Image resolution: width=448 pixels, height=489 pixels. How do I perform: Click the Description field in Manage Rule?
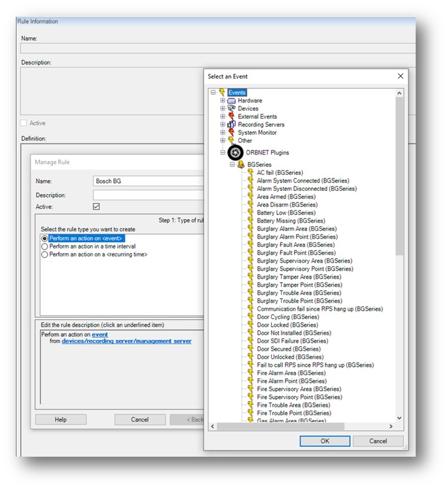149,195
